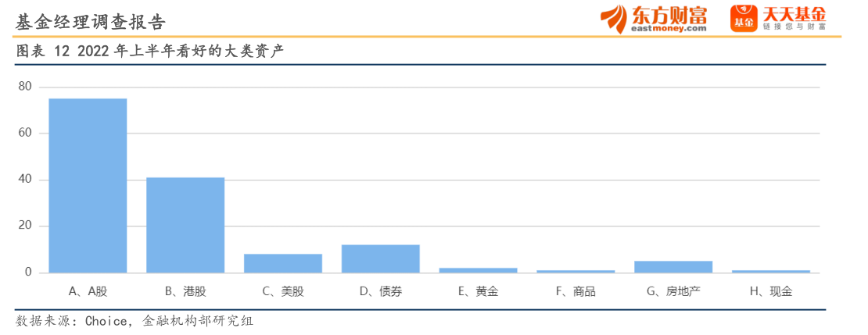Image resolution: width=868 pixels, height=335 pixels.
Task: Click the A、A股 axis label
Action: point(88,291)
